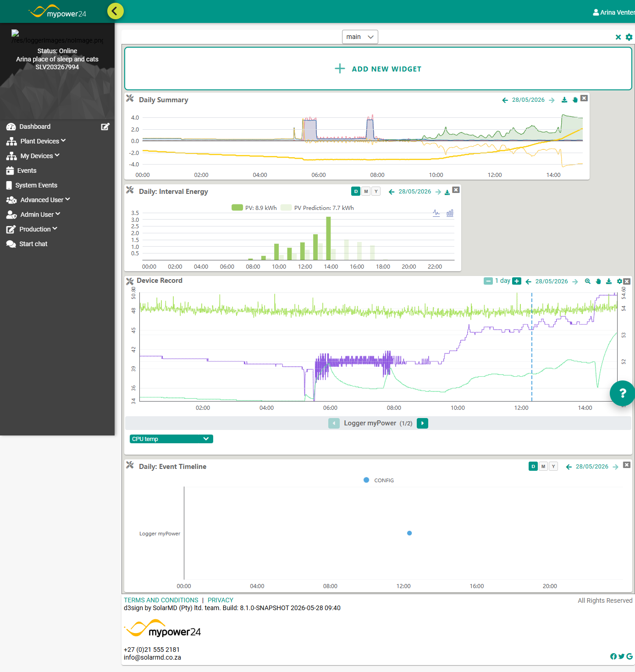
Task: Click ADD NEW WIDGET button
Action: (378, 69)
